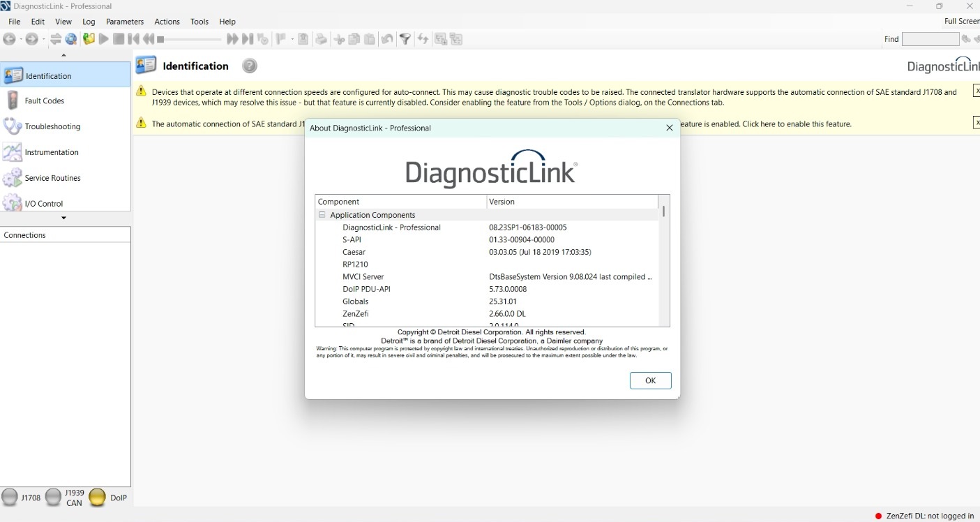Click the J1708 connection status light
980x522 pixels.
click(x=10, y=498)
